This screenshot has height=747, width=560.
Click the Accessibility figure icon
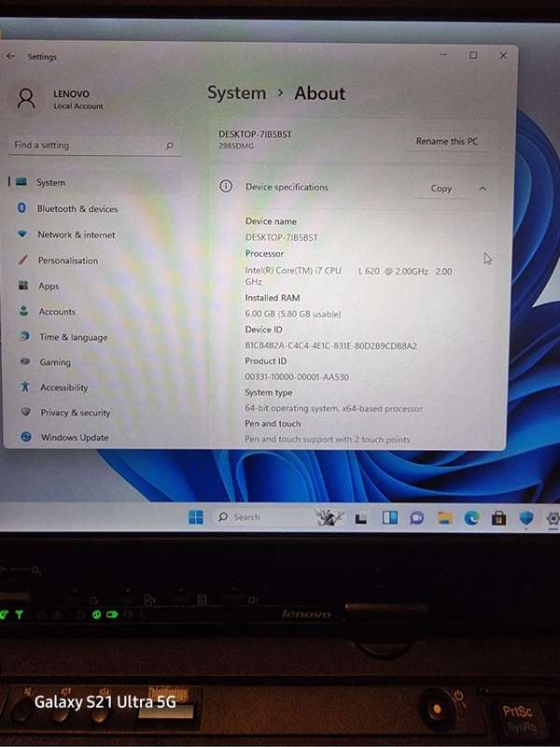click(25, 387)
